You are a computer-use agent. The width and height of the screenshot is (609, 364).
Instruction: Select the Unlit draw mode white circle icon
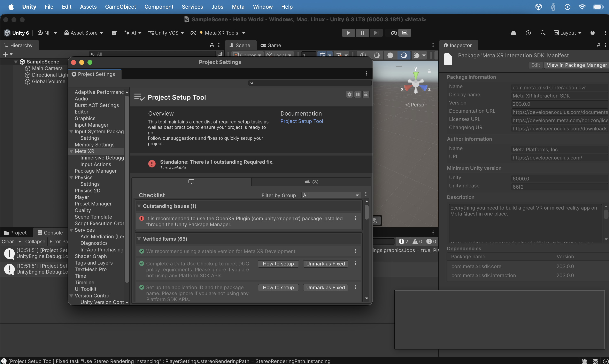390,55
